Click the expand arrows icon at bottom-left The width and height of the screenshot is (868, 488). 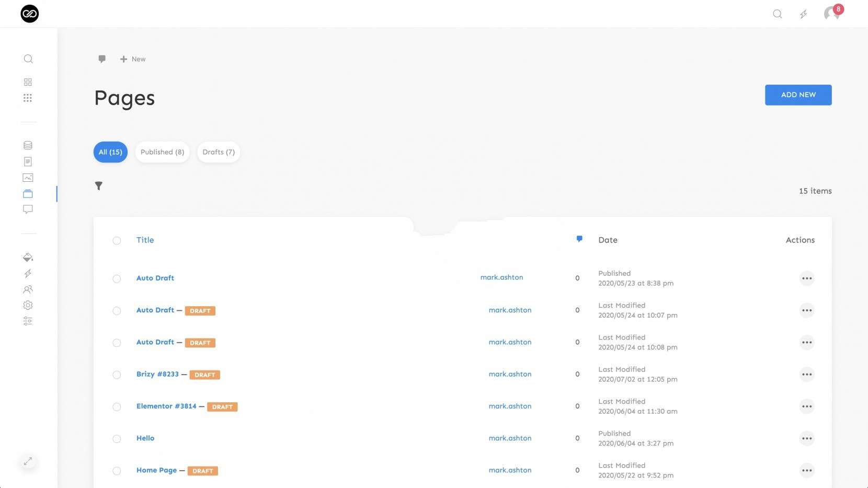(x=28, y=461)
